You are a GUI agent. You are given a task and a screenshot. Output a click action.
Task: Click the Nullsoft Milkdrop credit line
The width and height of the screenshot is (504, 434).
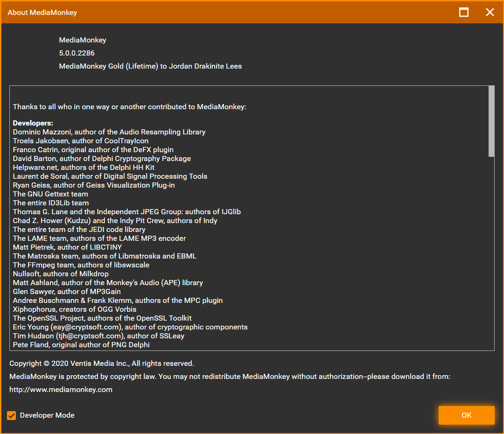pos(61,274)
